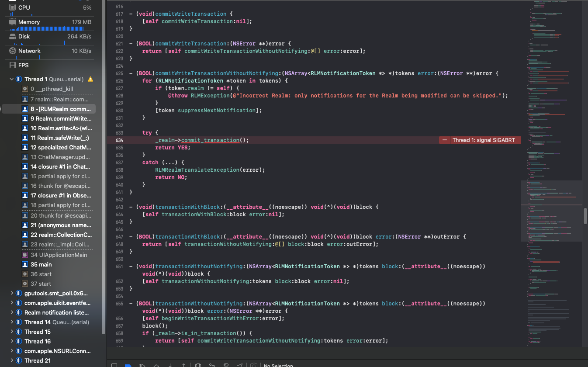
Task: Click RLMRealmTranslateException on line 638
Action: point(197,170)
